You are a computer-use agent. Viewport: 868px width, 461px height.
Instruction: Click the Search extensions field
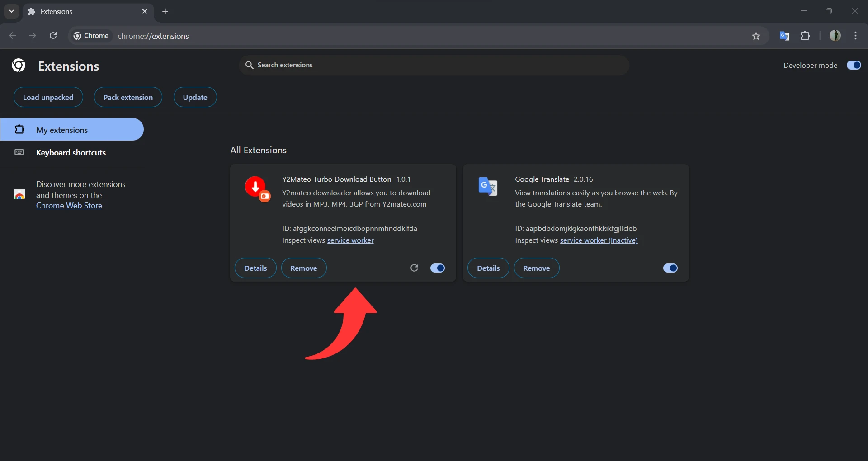coord(434,65)
